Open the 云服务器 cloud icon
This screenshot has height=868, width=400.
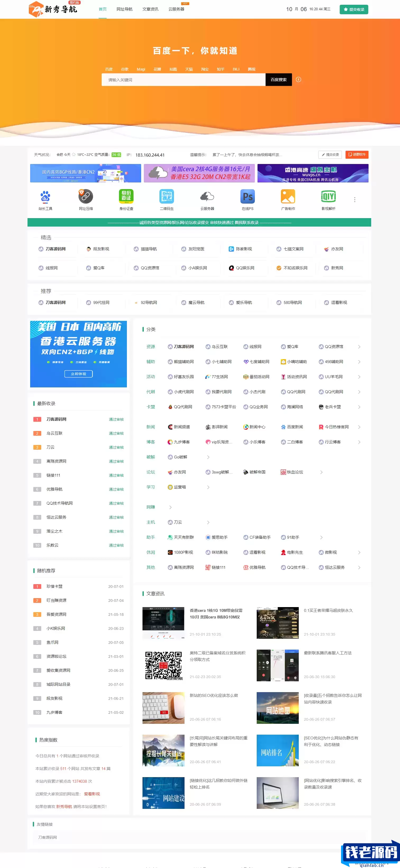click(x=207, y=196)
